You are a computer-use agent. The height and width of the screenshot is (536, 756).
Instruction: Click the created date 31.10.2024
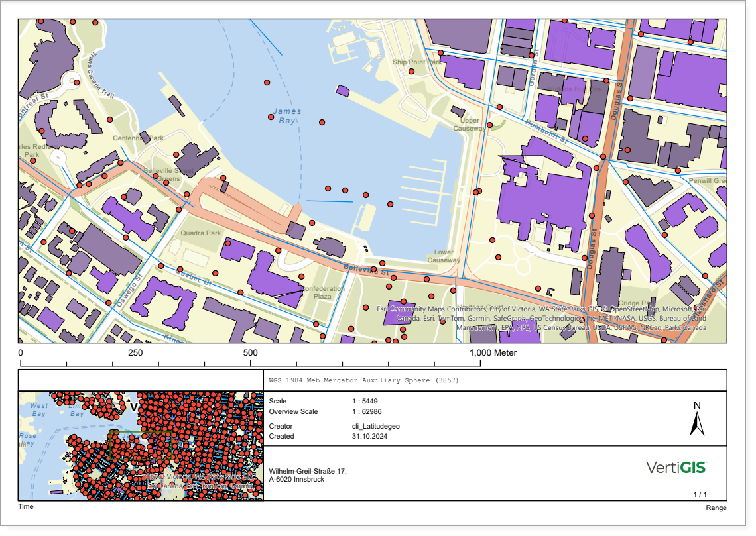click(x=369, y=437)
